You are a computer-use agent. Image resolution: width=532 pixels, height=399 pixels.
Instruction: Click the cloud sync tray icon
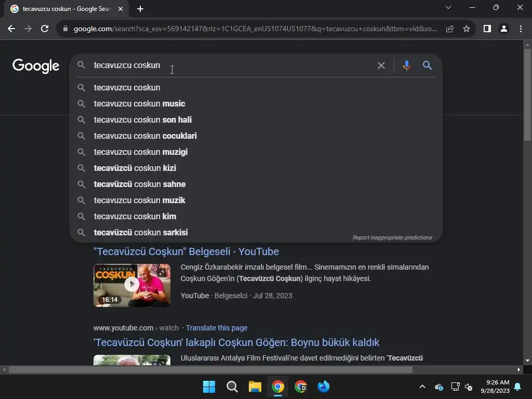click(438, 387)
